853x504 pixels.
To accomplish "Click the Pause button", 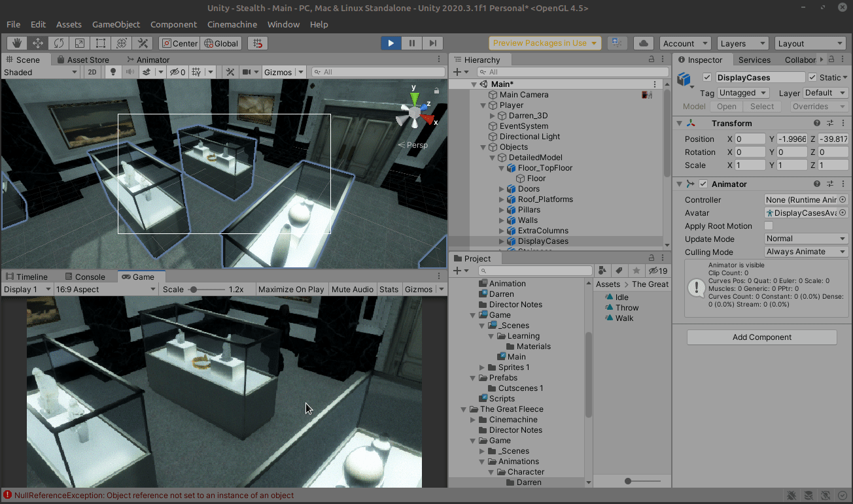I will point(411,43).
